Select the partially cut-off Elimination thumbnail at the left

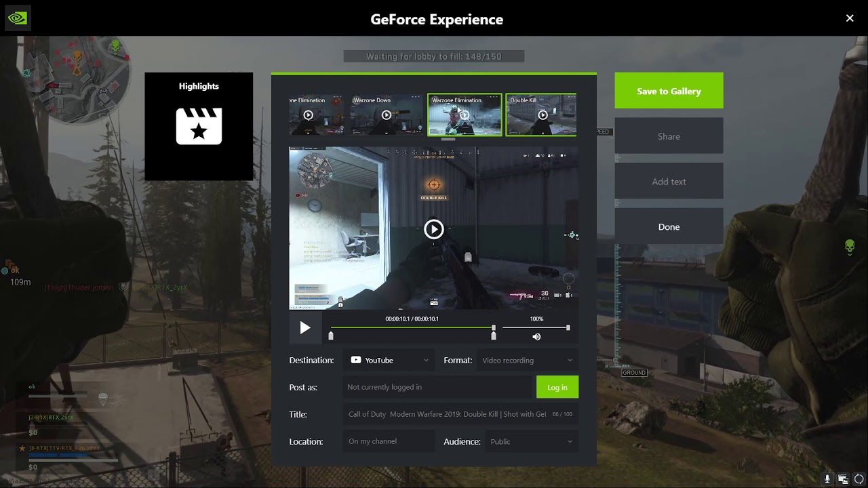316,115
